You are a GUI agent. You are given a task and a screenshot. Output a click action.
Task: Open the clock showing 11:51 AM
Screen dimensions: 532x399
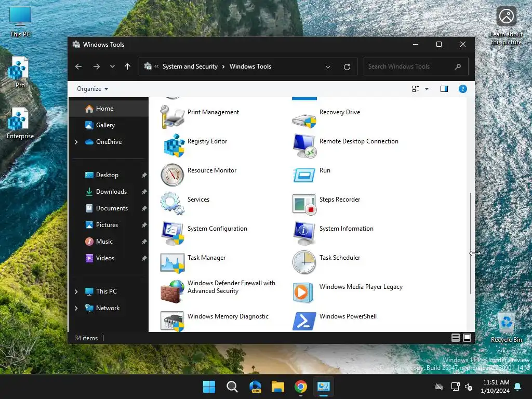496,387
